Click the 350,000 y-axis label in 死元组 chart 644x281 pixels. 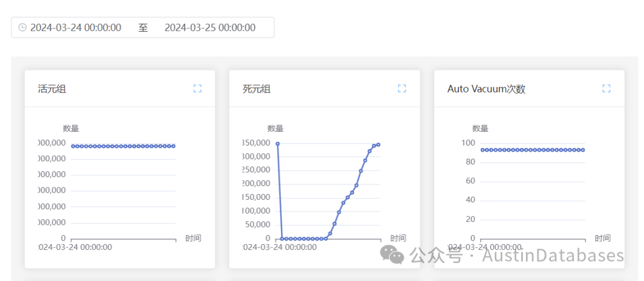pos(256,143)
